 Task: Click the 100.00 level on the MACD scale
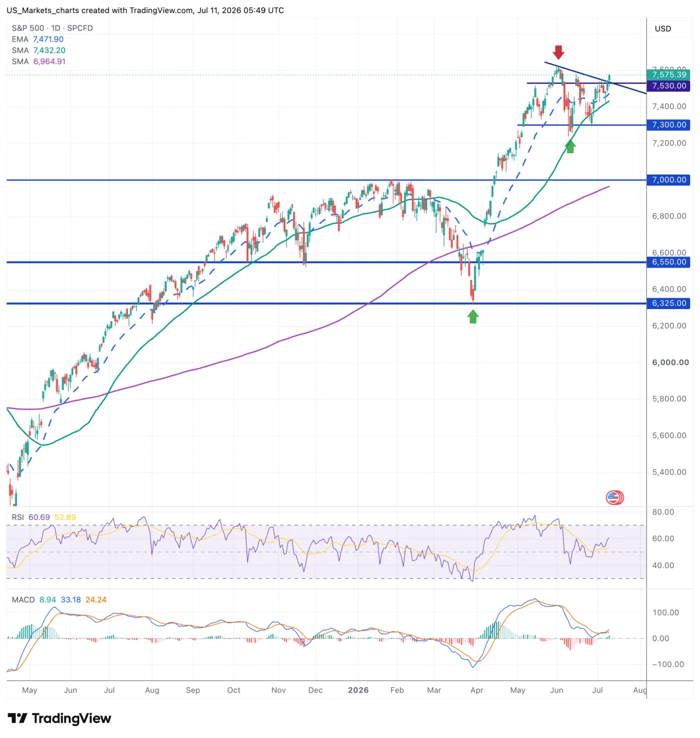(x=666, y=612)
